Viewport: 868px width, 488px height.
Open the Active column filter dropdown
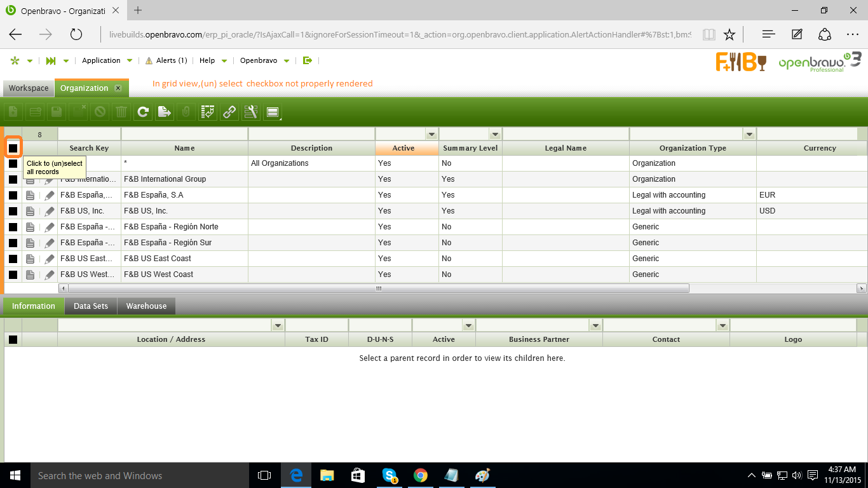coord(432,134)
